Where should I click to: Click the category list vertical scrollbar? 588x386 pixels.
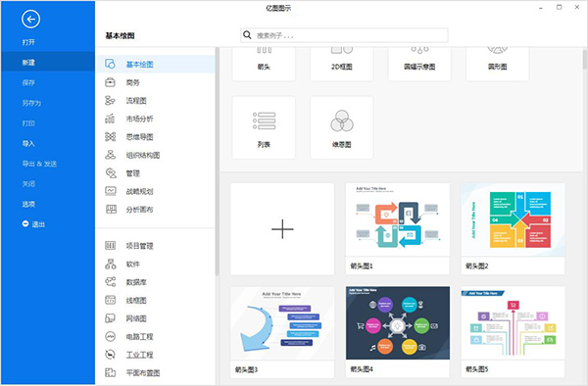click(x=217, y=161)
